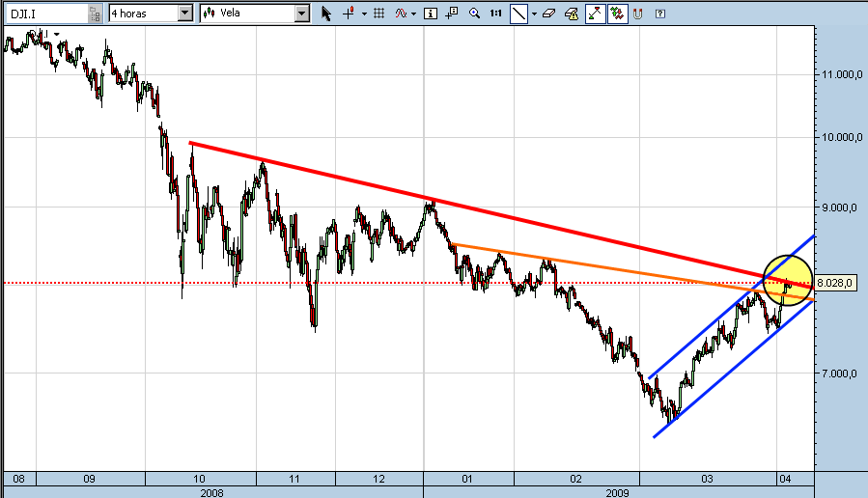Viewport: 868px width, 498px height.
Task: Pick the eraser tool
Action: [549, 14]
